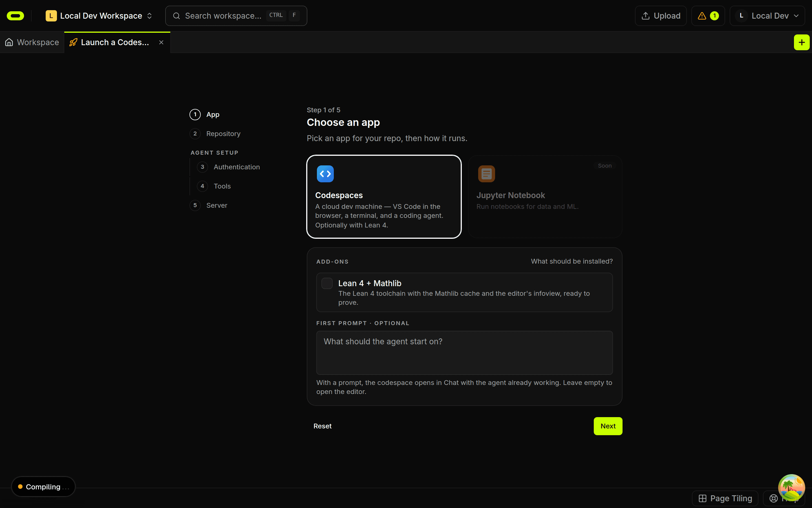The height and width of the screenshot is (508, 812).
Task: Click the rocket icon on the launch tab
Action: 73,42
